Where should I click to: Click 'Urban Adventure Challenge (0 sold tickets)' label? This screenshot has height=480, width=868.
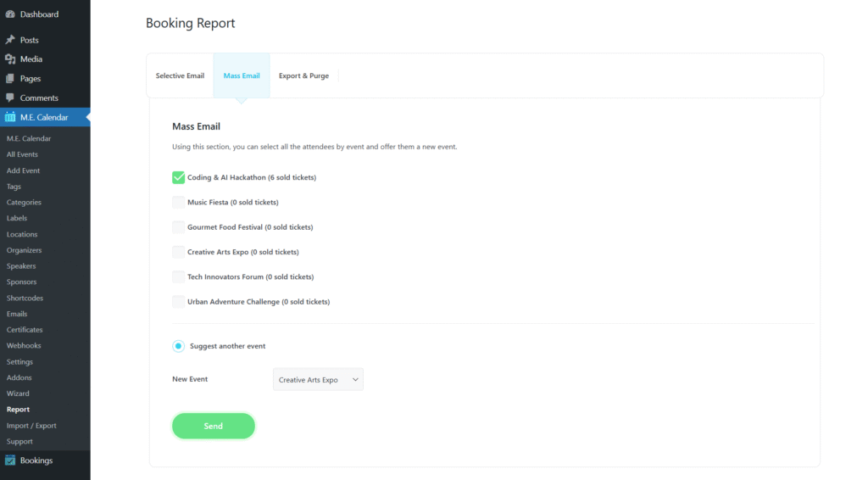click(259, 302)
